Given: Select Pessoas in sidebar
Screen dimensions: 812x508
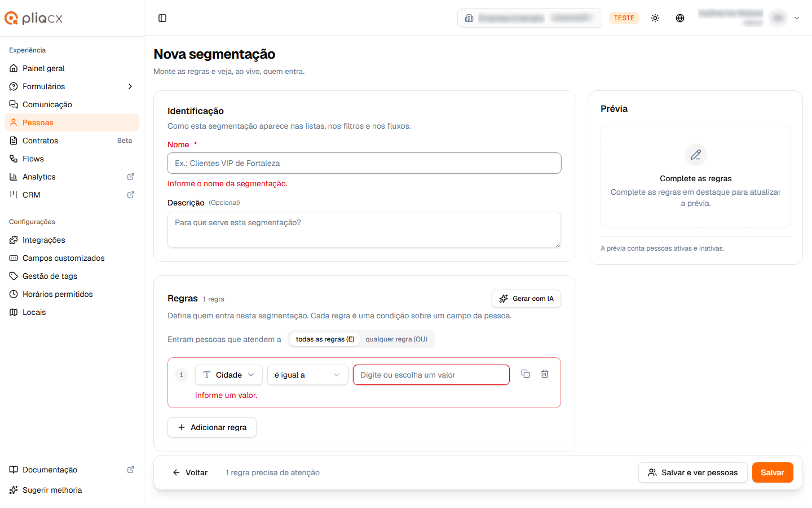Looking at the screenshot, I should click(72, 122).
